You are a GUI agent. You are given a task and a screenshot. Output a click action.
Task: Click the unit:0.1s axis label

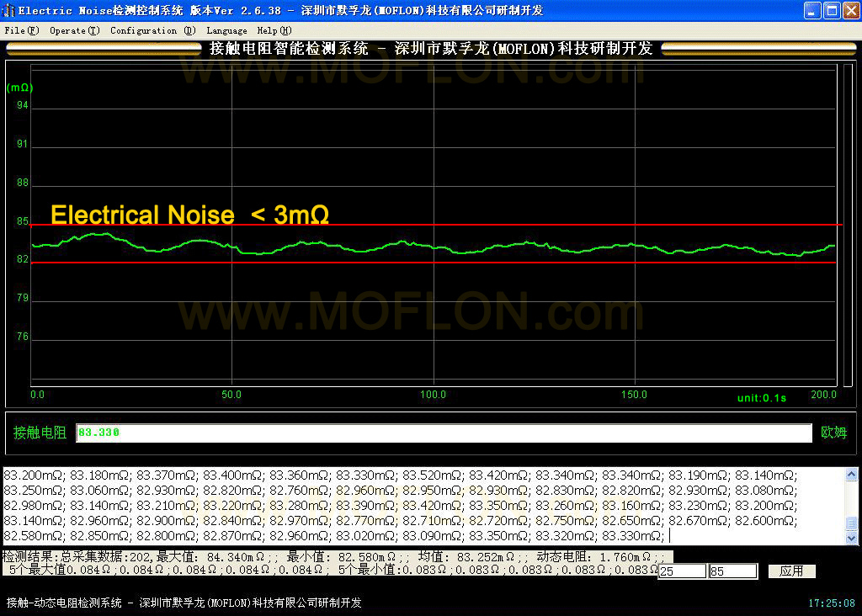[x=761, y=398]
